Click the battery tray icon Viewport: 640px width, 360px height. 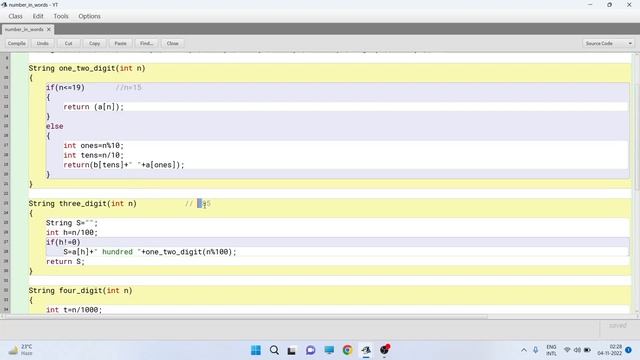(587, 350)
